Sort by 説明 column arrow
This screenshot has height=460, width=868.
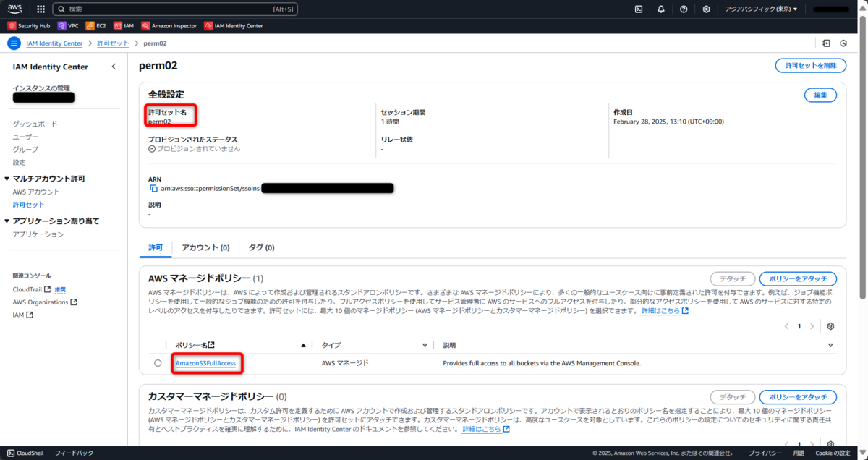coord(830,346)
